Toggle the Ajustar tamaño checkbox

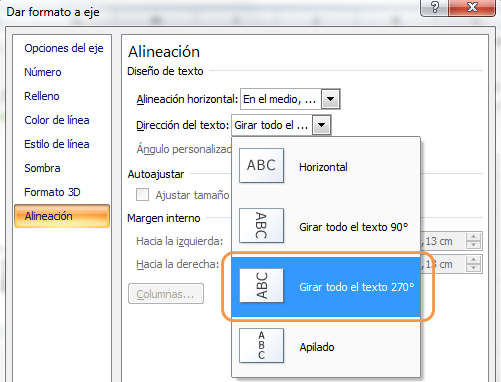pos(142,195)
